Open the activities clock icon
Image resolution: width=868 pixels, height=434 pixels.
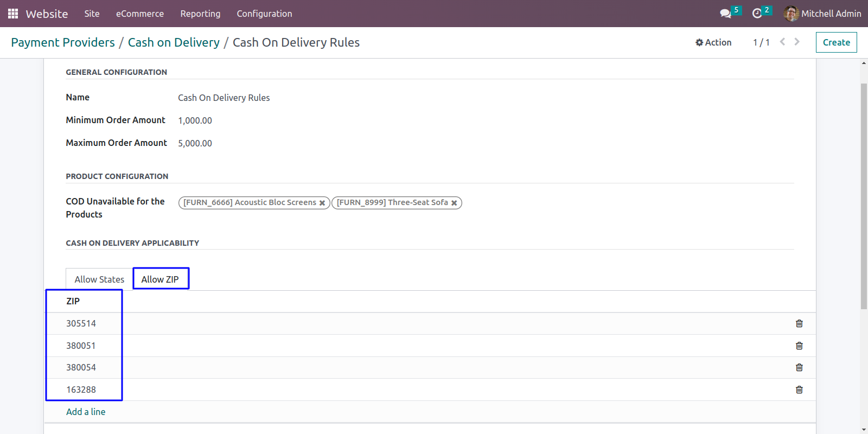tap(757, 14)
